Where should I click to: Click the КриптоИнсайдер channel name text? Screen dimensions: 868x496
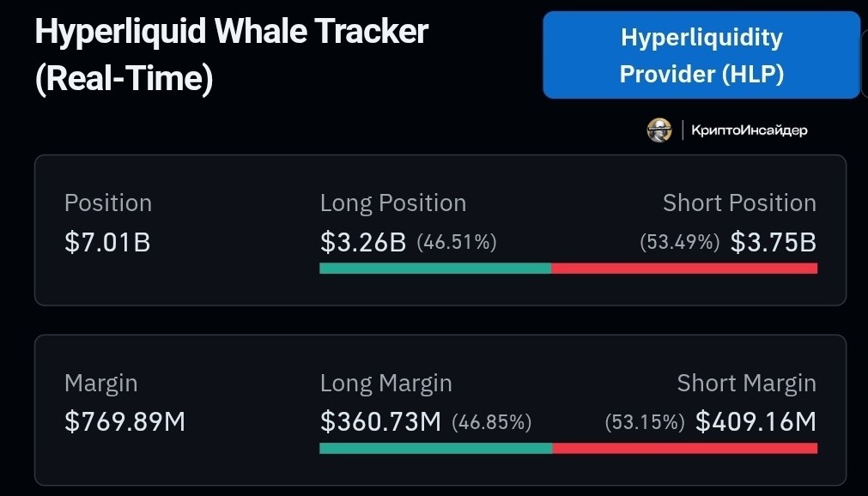click(x=749, y=130)
